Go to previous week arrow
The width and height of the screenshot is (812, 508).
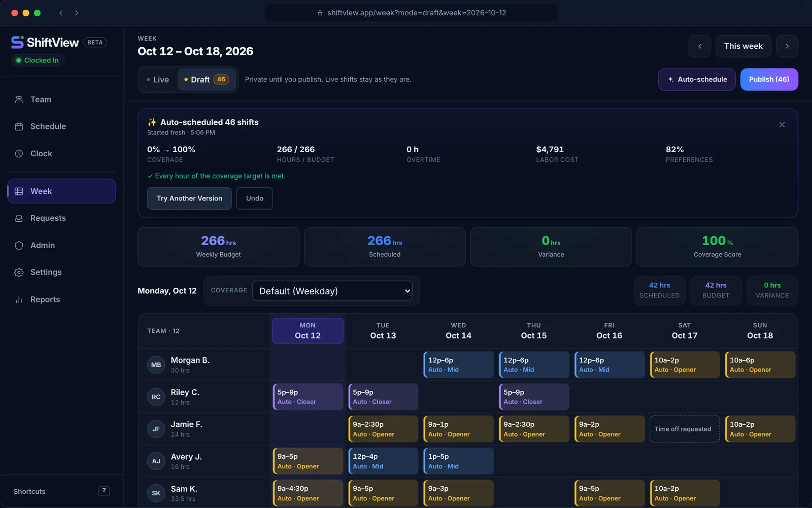pos(700,46)
